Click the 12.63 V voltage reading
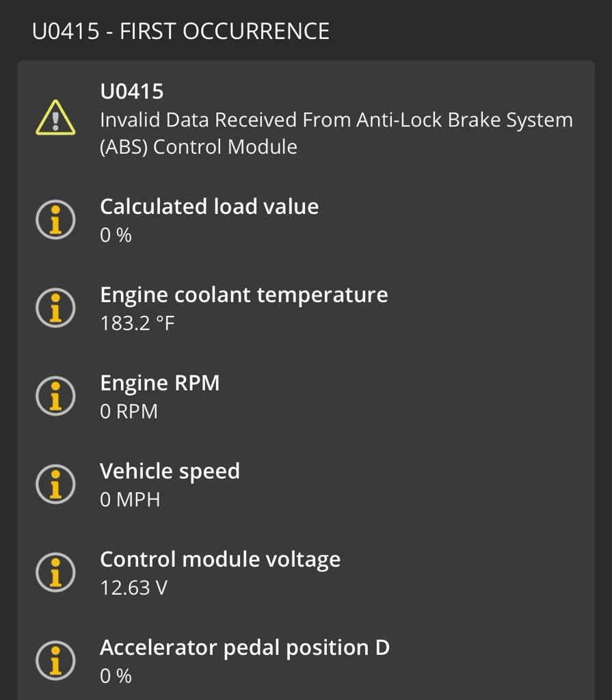The width and height of the screenshot is (612, 700). pos(133,588)
